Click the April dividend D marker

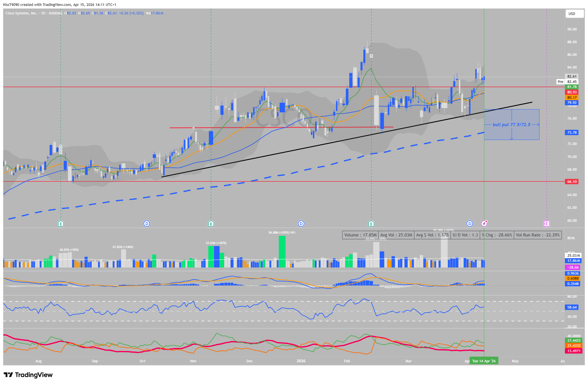click(x=470, y=224)
